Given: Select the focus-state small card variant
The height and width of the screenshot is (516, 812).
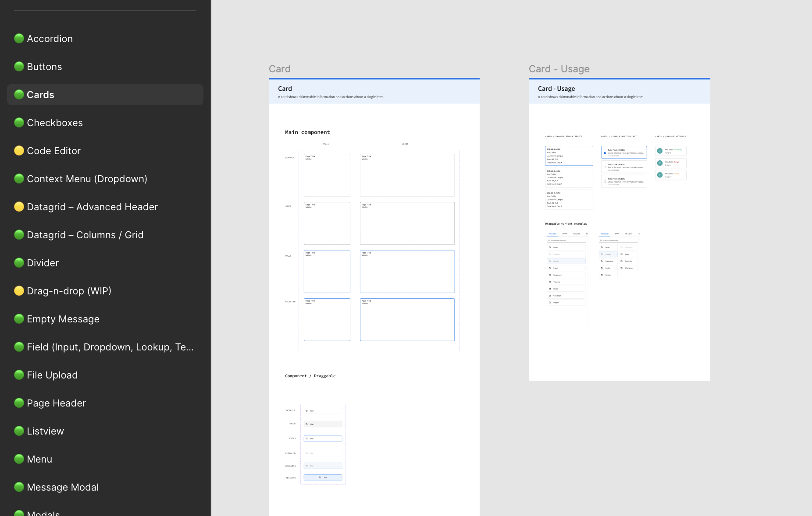Looking at the screenshot, I should (x=327, y=272).
